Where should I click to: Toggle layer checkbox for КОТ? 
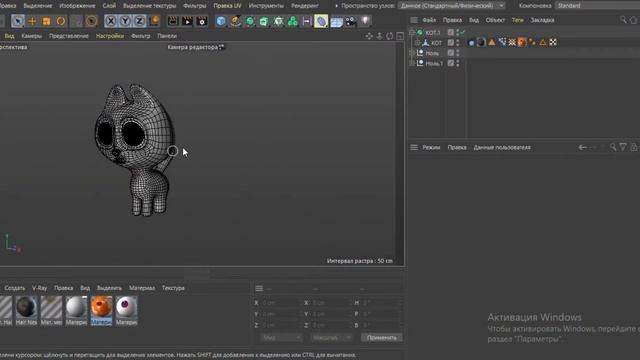point(451,42)
